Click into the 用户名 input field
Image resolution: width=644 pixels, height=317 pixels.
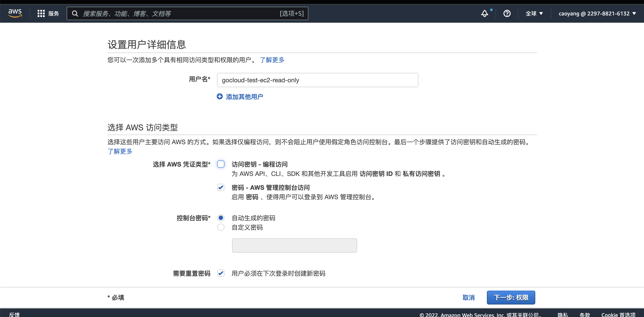tap(318, 80)
